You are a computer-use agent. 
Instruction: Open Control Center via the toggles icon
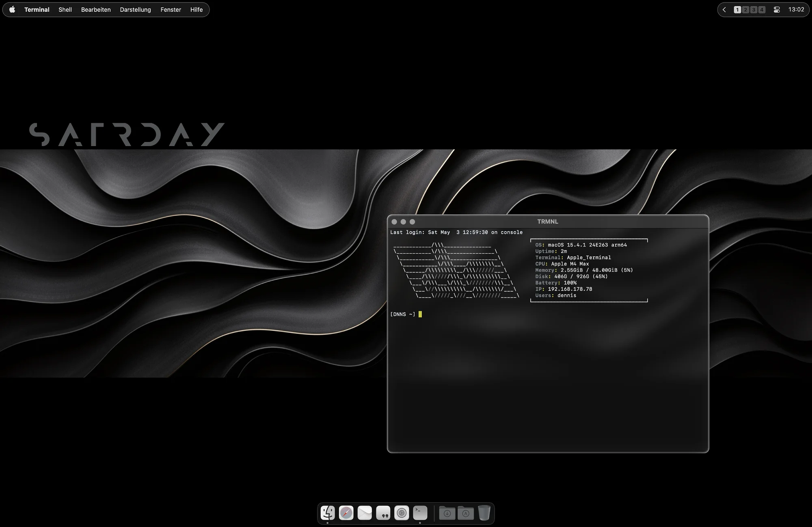(776, 9)
